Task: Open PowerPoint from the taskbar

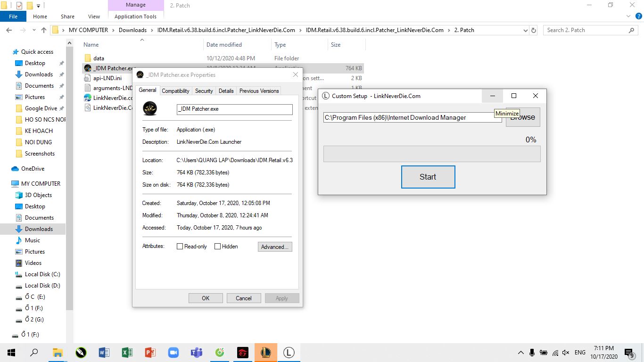Action: click(150, 352)
